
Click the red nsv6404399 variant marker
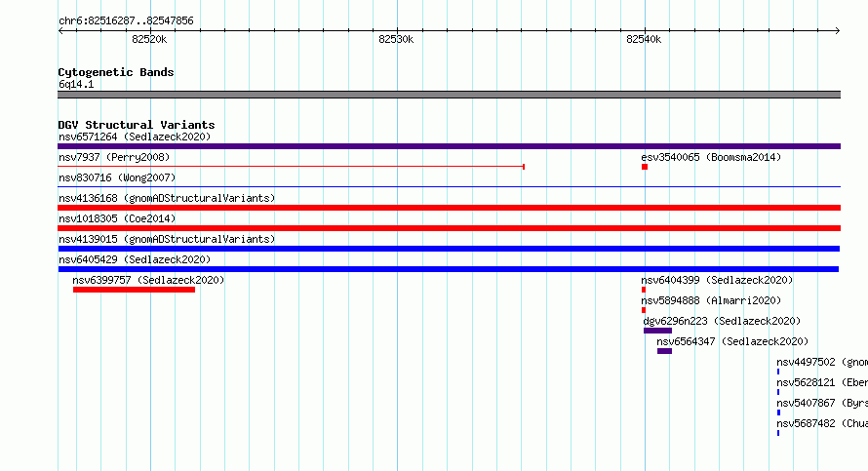point(644,290)
